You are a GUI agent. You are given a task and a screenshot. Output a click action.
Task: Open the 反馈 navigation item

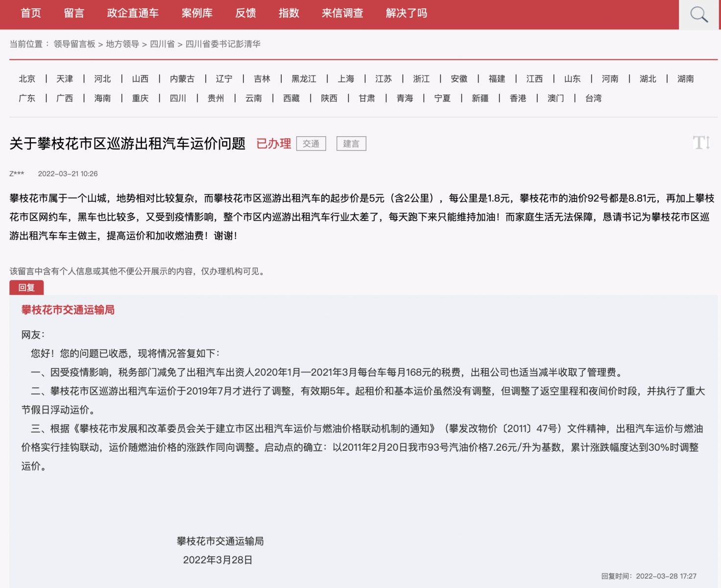click(x=245, y=13)
